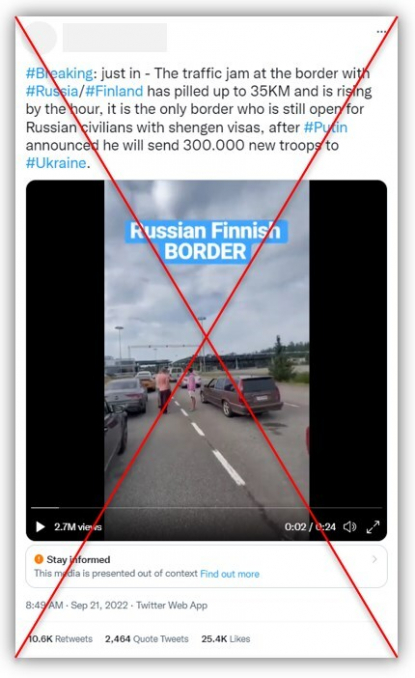The height and width of the screenshot is (678, 415).
Task: View the 25.4K Likes list
Action: coord(226,639)
